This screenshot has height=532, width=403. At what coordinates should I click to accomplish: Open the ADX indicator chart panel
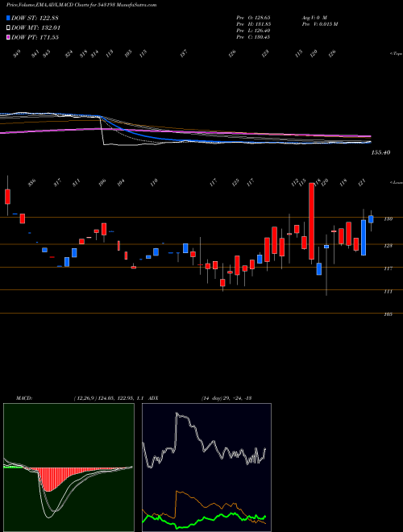click(x=206, y=468)
